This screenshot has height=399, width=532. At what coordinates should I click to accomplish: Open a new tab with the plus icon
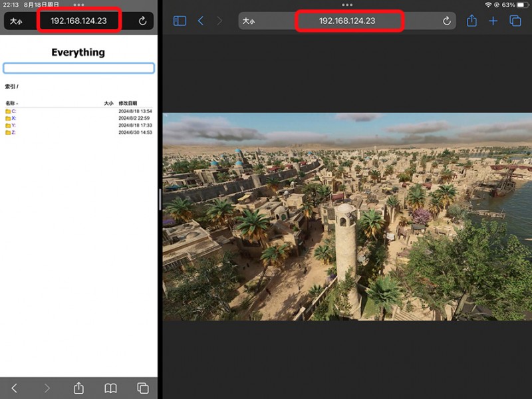[x=493, y=21]
